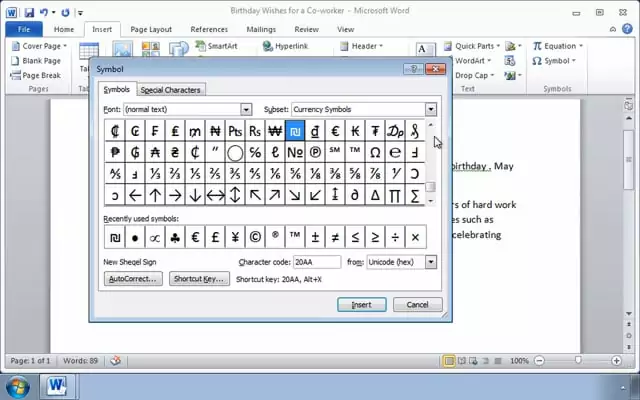Click the Word icon in taskbar
This screenshot has height=400, width=640.
[x=57, y=387]
